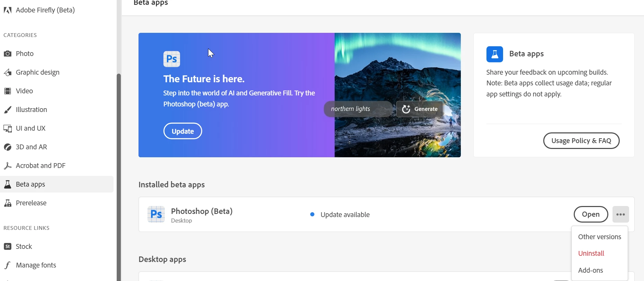Click the Photo camera icon

pyautogui.click(x=8, y=54)
